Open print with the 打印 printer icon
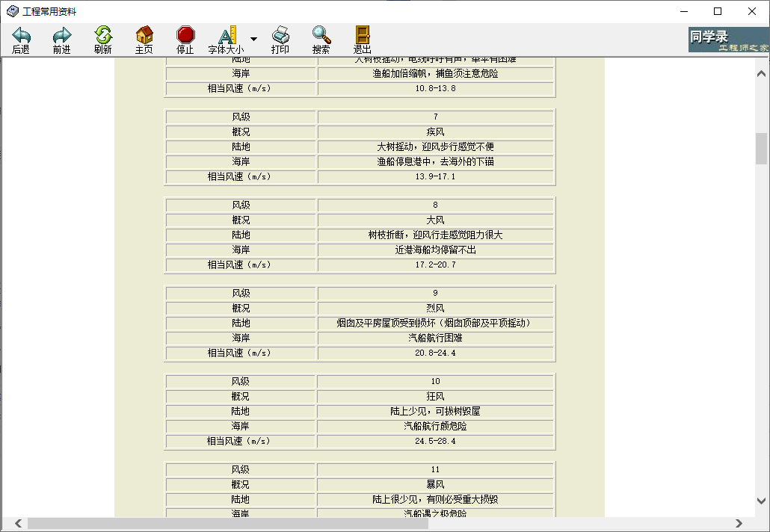 tap(280, 38)
